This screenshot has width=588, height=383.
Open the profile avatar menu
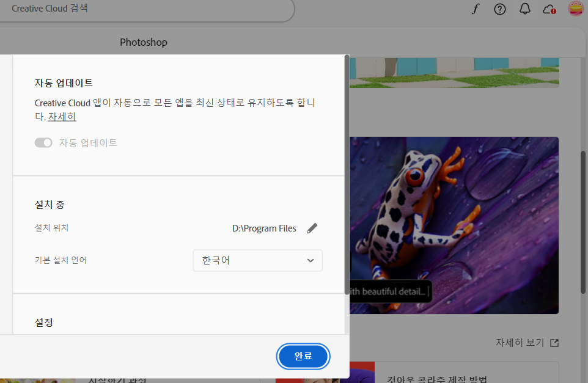[x=575, y=9]
